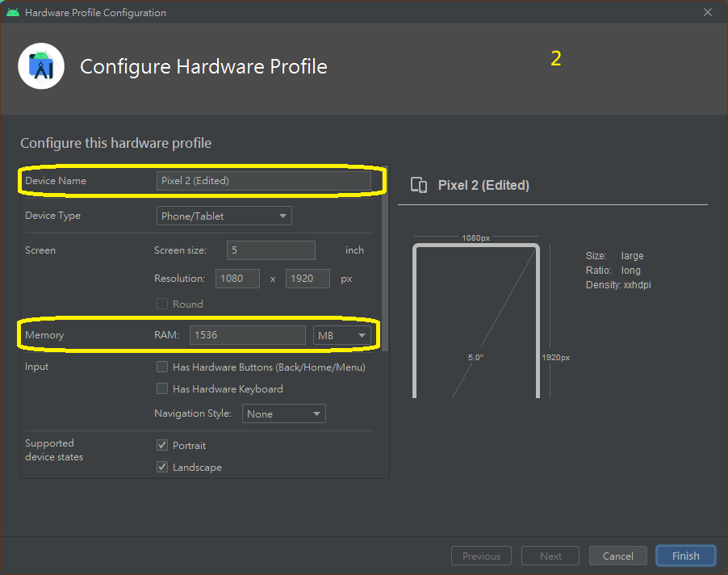This screenshot has width=728, height=575.
Task: Click the resolution width field 1080
Action: pos(237,279)
